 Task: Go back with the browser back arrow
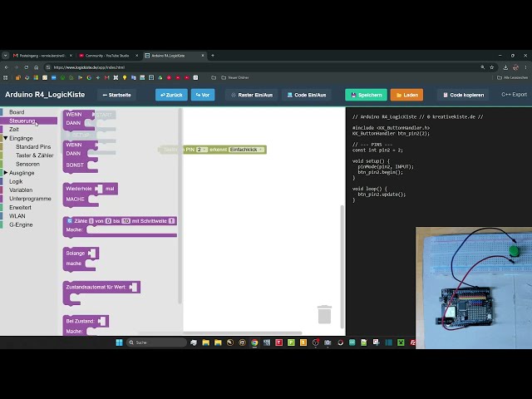(7, 67)
